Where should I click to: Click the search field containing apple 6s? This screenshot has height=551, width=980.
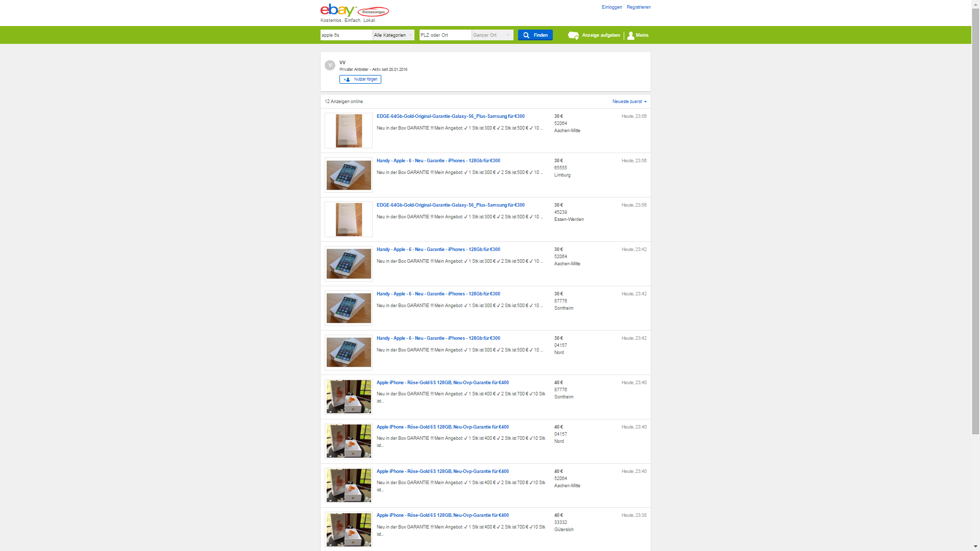click(x=346, y=35)
